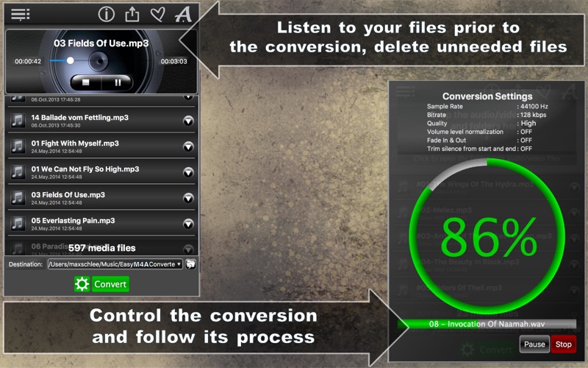Image resolution: width=588 pixels, height=368 pixels.
Task: Click the 08 – Invocation Of Naamah.wav progress bar
Action: click(x=487, y=324)
